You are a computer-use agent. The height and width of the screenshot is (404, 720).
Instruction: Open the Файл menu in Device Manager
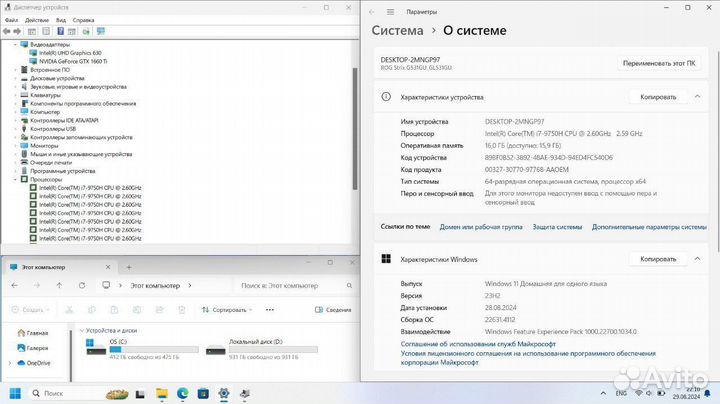point(11,20)
